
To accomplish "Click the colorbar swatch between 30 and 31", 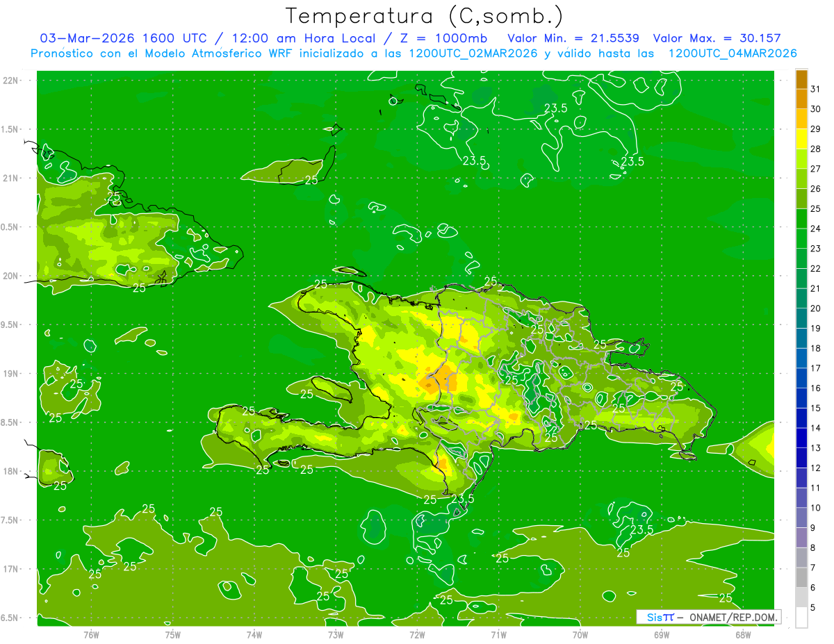I will 801,99.
